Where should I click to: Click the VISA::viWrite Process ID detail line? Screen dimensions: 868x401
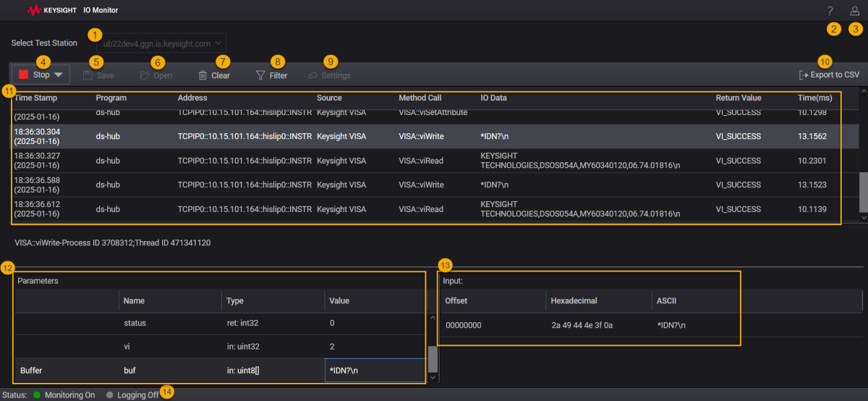click(x=112, y=243)
